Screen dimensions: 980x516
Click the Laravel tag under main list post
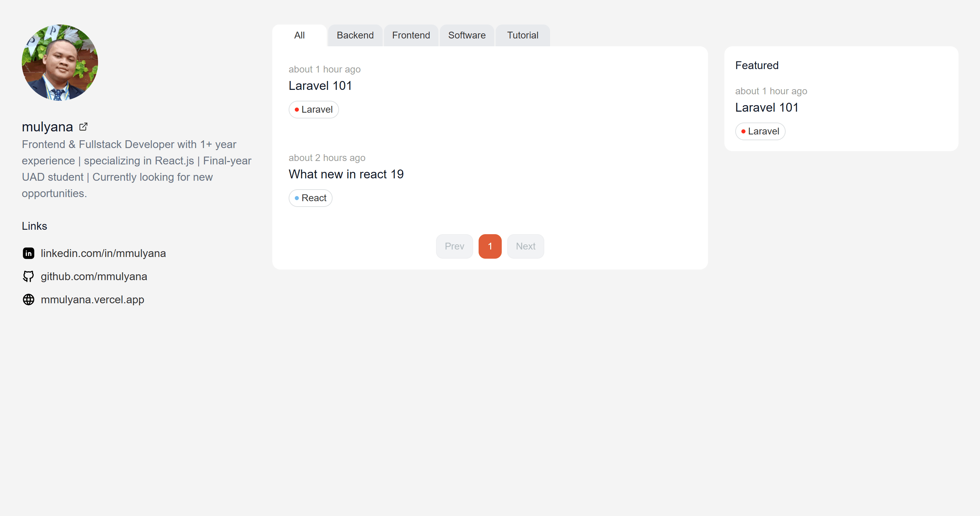(314, 110)
